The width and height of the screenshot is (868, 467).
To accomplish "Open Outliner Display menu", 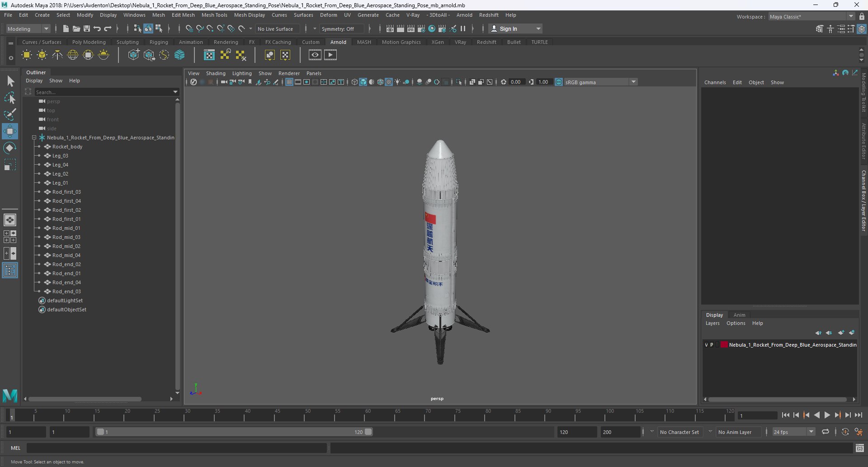I will tap(34, 81).
